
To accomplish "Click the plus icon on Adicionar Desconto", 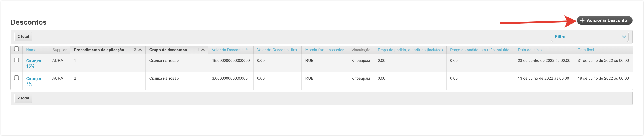I will click(582, 20).
